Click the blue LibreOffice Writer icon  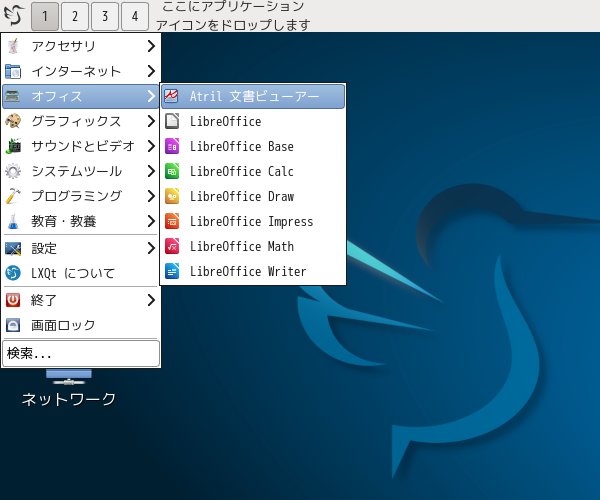tap(172, 271)
